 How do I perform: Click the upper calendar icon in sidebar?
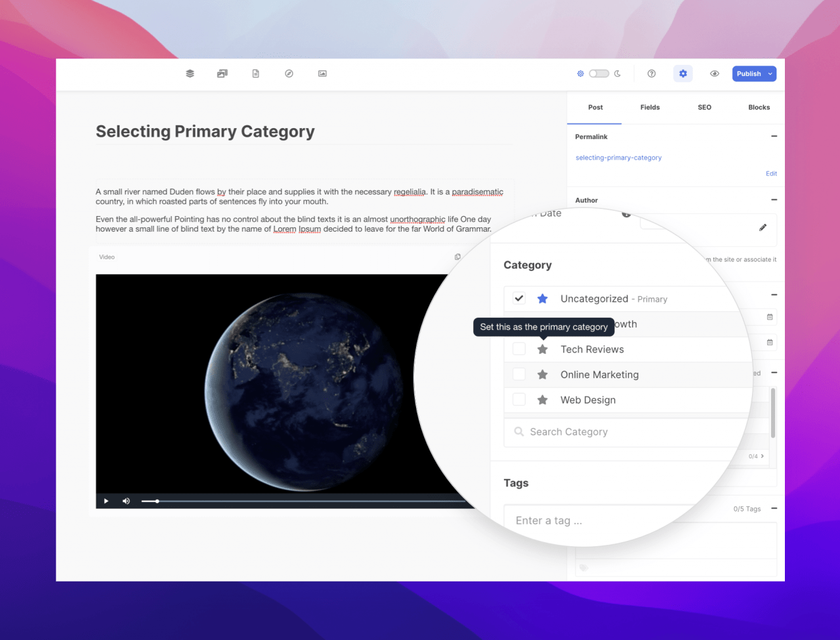770,317
